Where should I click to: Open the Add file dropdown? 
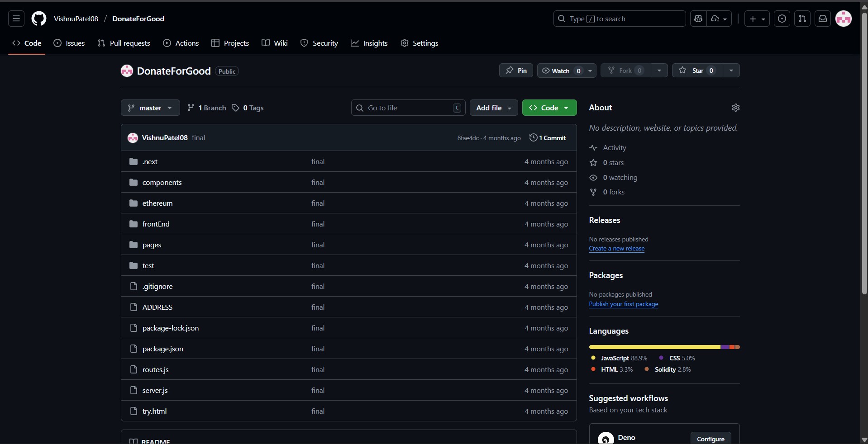click(494, 108)
